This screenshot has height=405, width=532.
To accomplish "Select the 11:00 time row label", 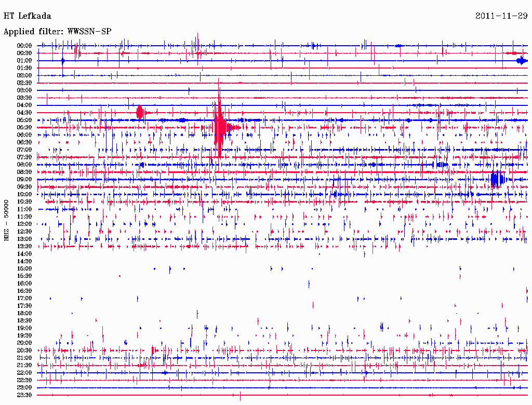I will click(24, 209).
